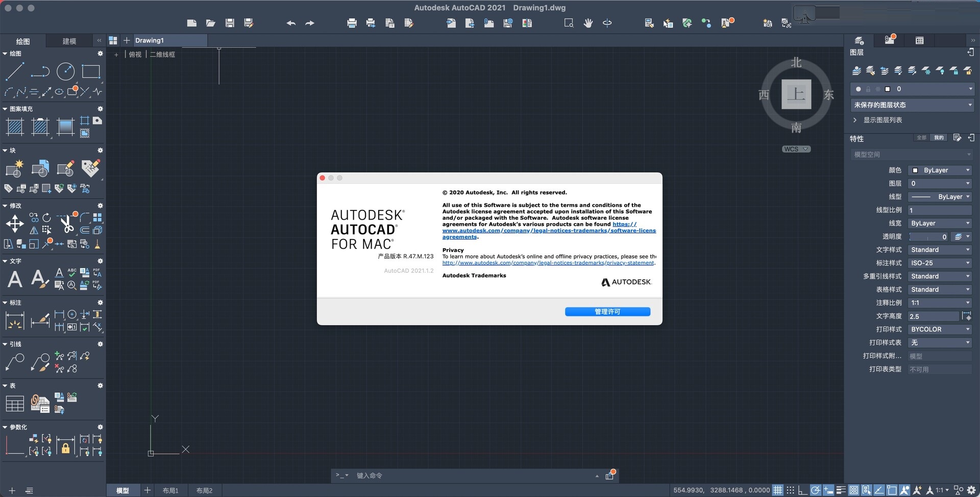980x497 pixels.
Task: Open the BYCOLOR plot style dropdown
Action: pos(940,329)
